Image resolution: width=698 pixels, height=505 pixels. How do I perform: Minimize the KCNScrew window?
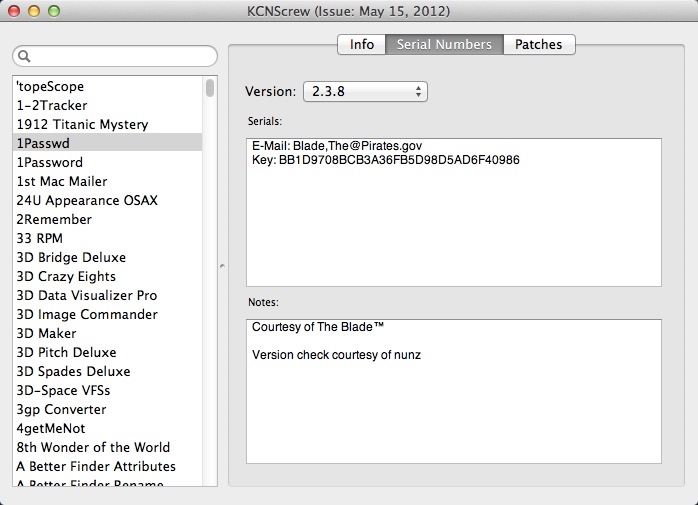(34, 11)
